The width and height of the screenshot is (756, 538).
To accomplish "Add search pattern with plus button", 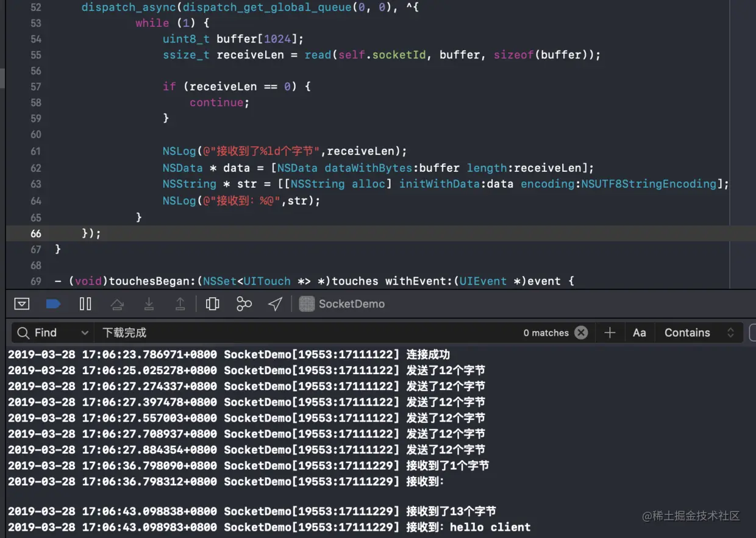I will click(x=610, y=333).
